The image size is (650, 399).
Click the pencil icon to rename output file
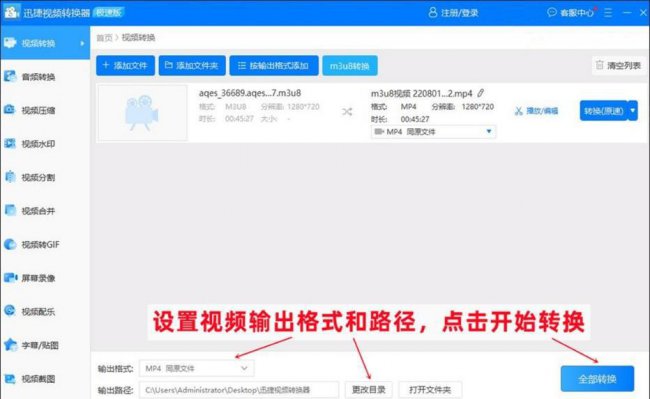pyautogui.click(x=480, y=93)
